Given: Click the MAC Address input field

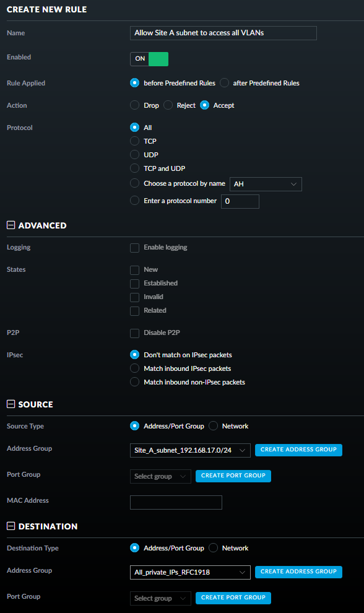Looking at the screenshot, I should pyautogui.click(x=176, y=502).
